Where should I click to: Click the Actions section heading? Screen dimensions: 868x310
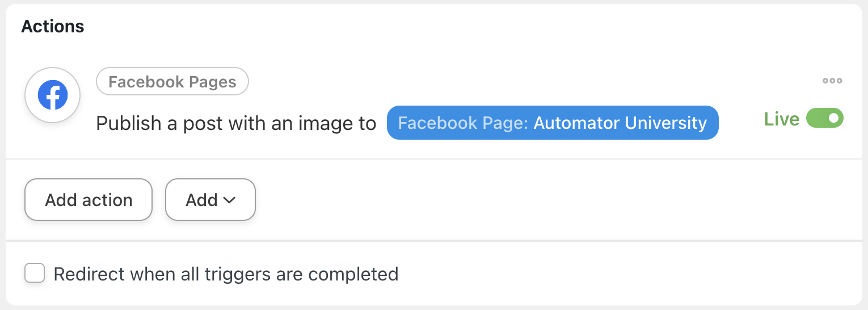click(53, 26)
